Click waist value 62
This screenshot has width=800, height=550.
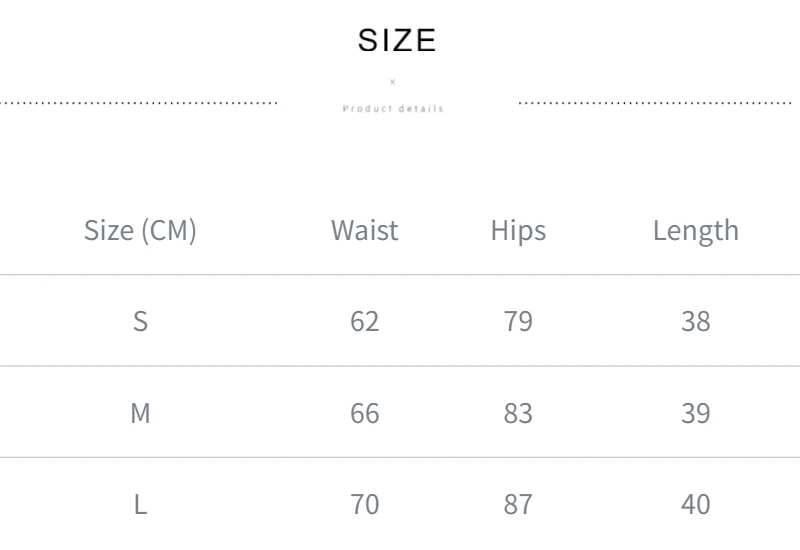coord(364,321)
